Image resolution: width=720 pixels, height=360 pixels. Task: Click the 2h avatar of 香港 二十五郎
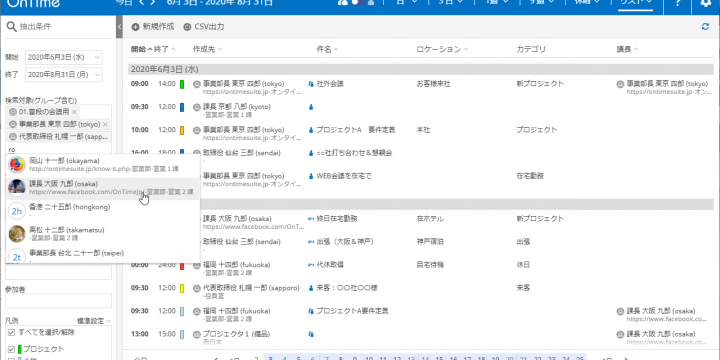tap(17, 211)
